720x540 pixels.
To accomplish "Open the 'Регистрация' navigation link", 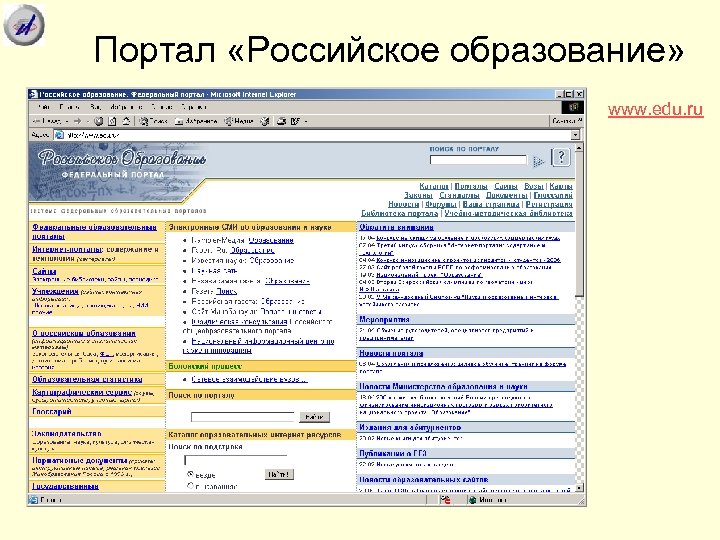I will pyautogui.click(x=549, y=204).
